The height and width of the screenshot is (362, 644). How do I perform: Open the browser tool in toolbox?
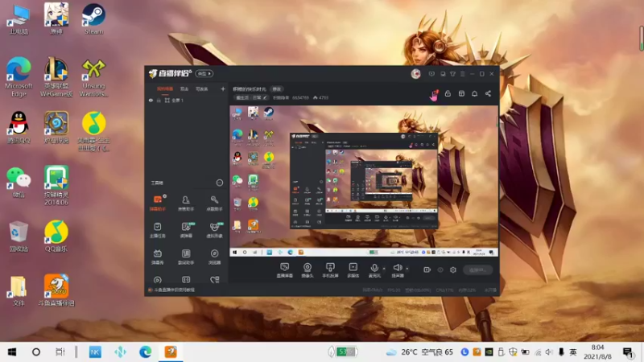pyautogui.click(x=214, y=257)
